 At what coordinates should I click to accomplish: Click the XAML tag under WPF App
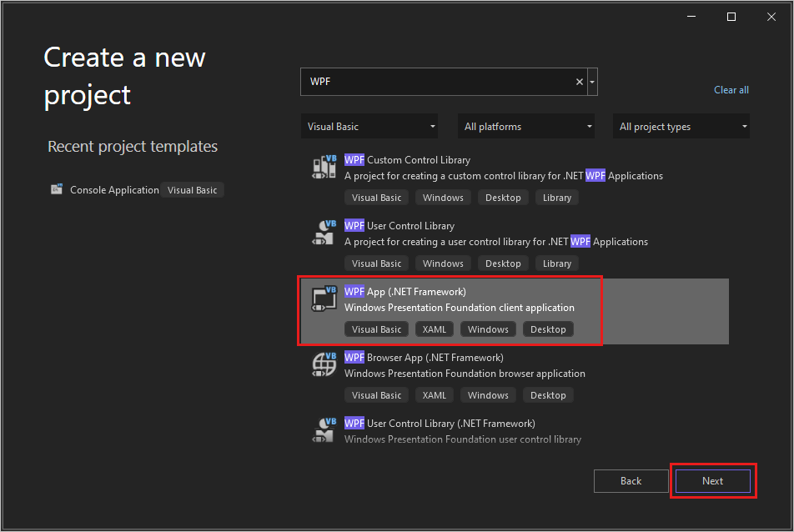pyautogui.click(x=434, y=329)
